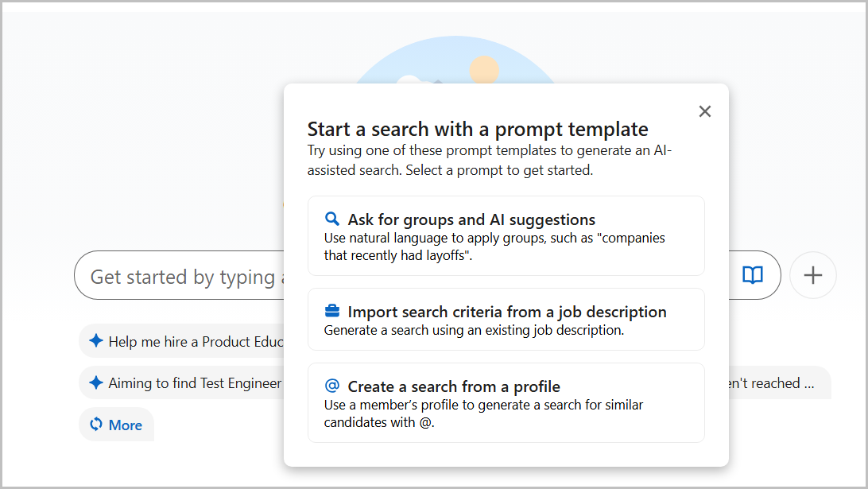868x489 pixels.
Task: Click the briefcase icon on job description card
Action: coord(332,311)
